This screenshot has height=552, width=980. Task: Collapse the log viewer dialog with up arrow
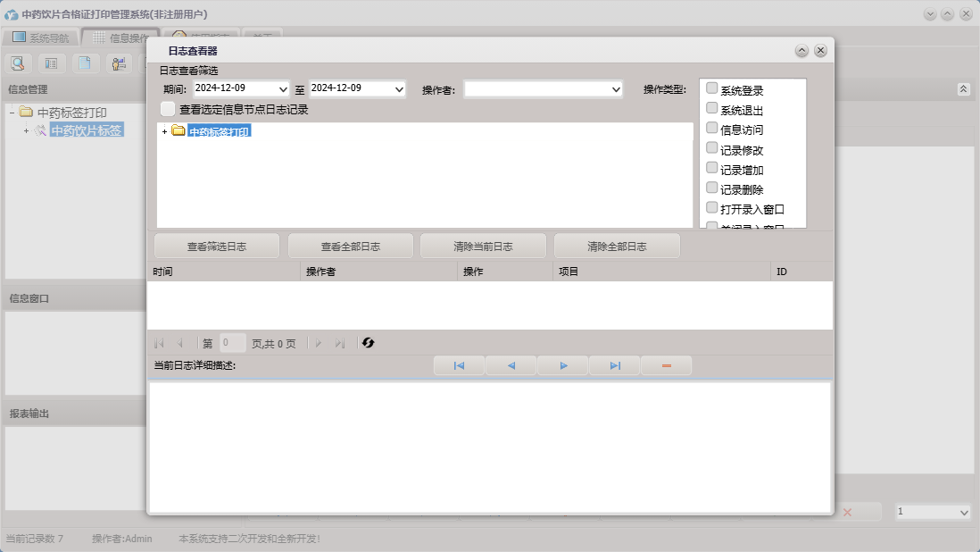[801, 51]
